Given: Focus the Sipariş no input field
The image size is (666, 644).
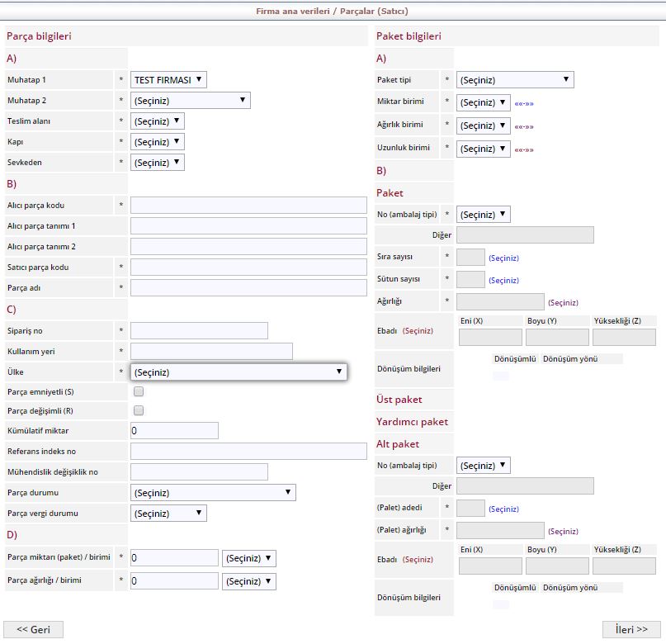Looking at the screenshot, I should point(199,331).
